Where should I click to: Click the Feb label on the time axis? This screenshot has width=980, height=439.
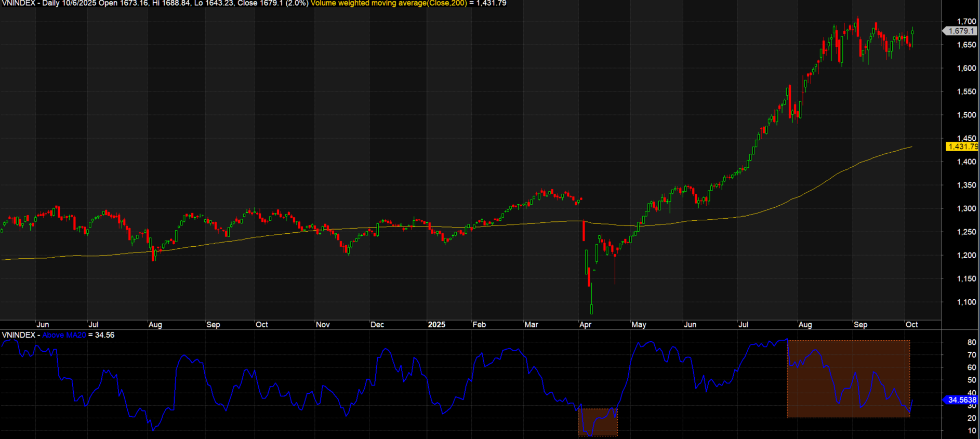point(479,325)
